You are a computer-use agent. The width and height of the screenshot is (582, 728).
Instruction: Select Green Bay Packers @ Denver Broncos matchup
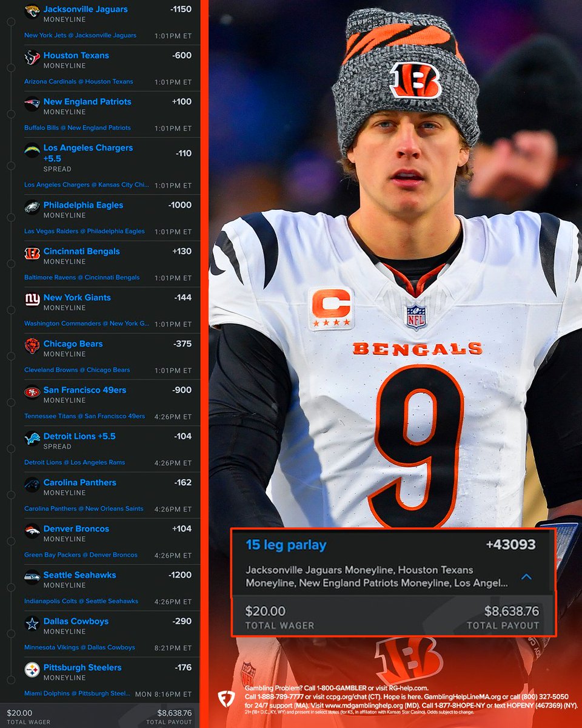coord(81,555)
